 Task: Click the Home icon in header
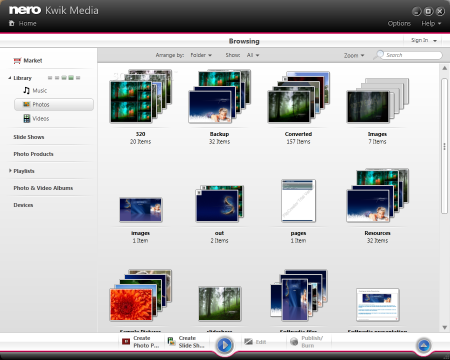12,23
